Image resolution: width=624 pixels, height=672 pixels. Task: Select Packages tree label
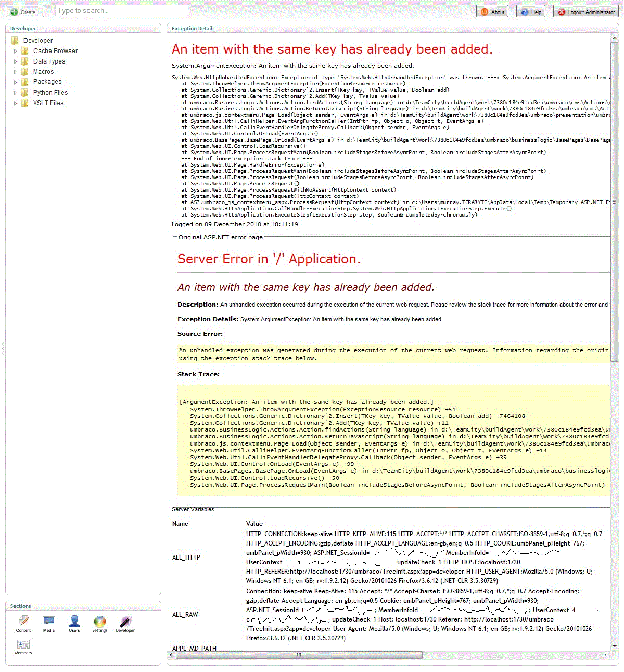(x=47, y=82)
